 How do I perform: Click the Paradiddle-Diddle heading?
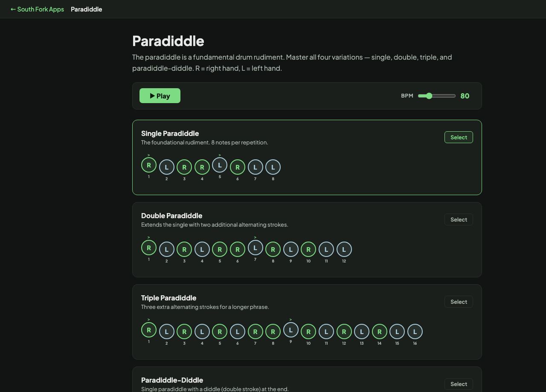click(x=172, y=380)
